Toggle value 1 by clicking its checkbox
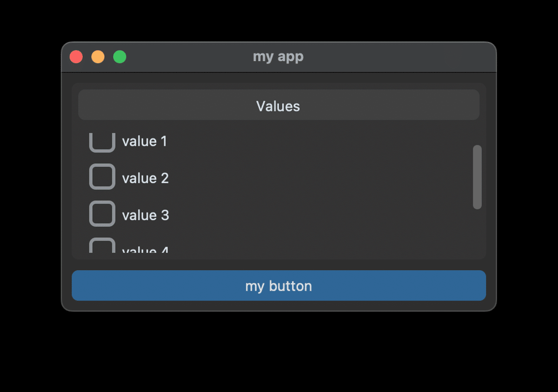The width and height of the screenshot is (558, 392). click(x=101, y=142)
